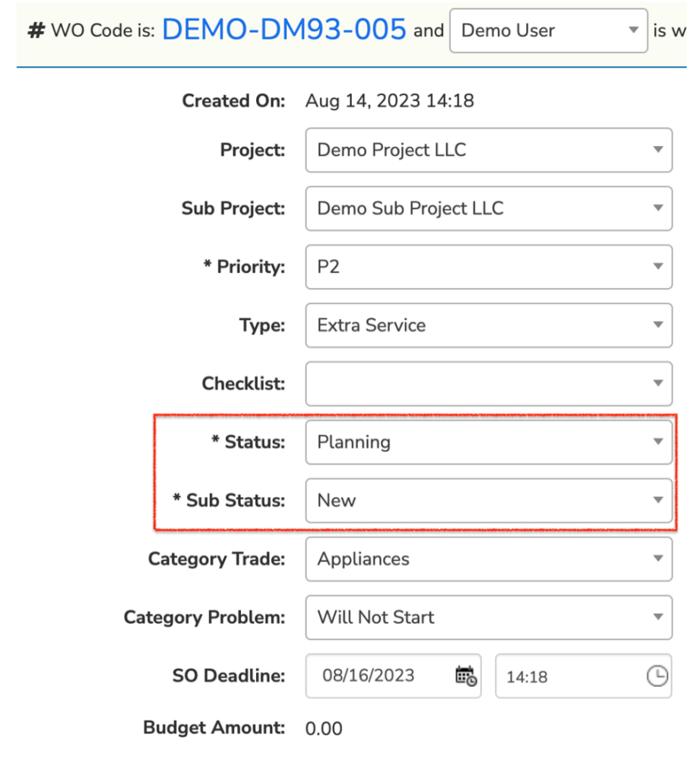Click the arrow on the Demo User box
Viewport: 700px width, 778px height.
[633, 30]
